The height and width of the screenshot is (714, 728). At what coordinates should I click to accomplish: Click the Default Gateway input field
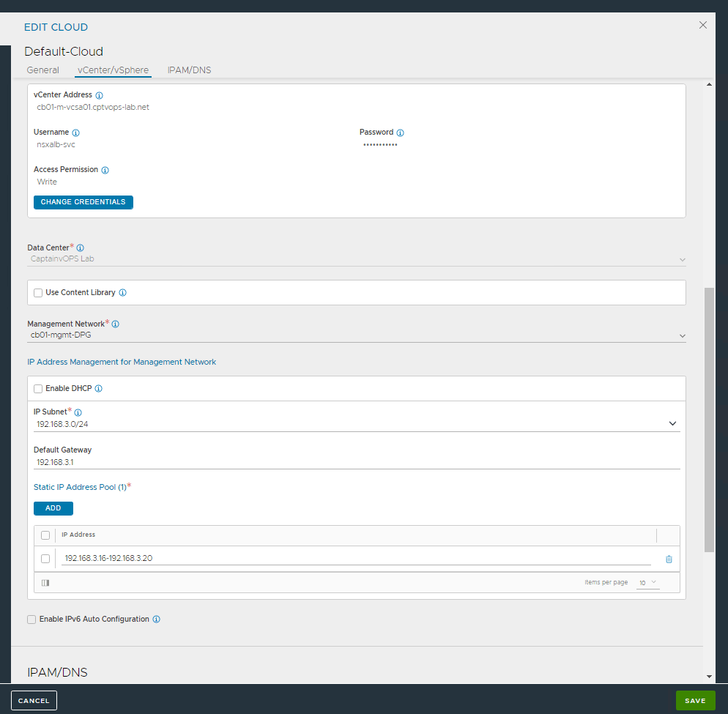(x=356, y=463)
